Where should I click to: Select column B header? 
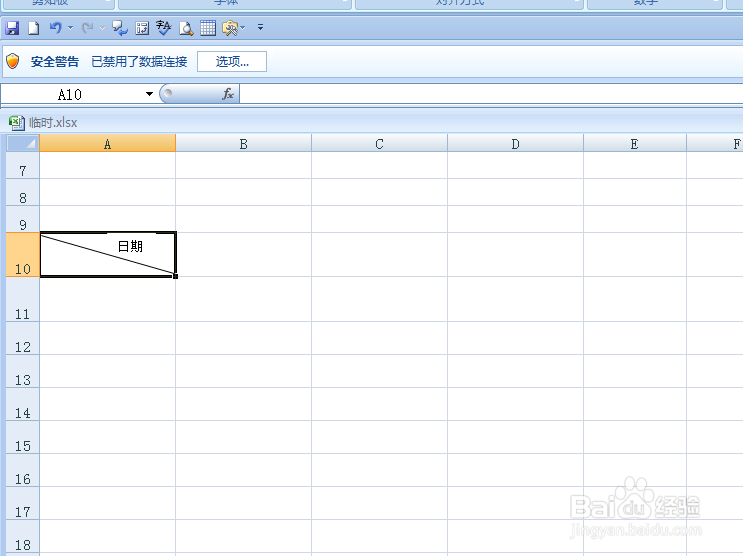244,144
